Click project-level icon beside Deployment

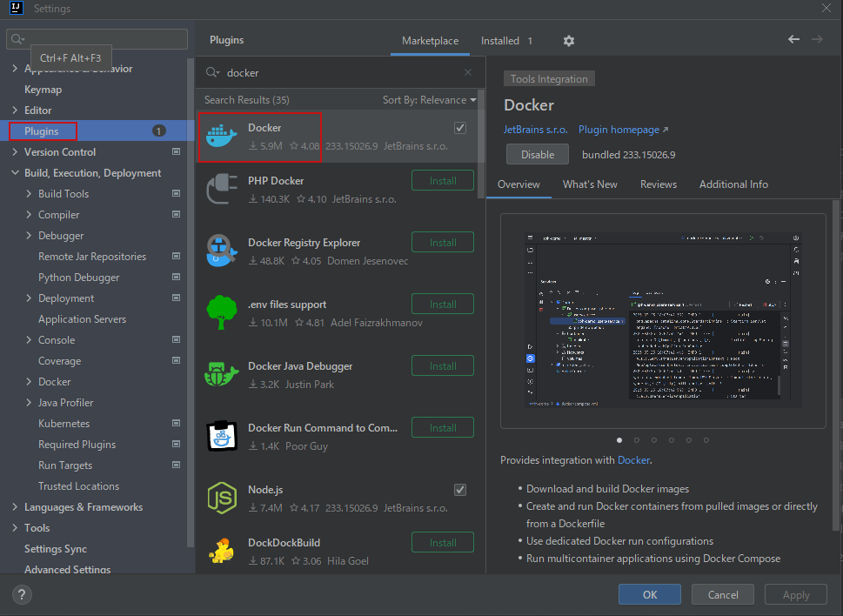176,298
